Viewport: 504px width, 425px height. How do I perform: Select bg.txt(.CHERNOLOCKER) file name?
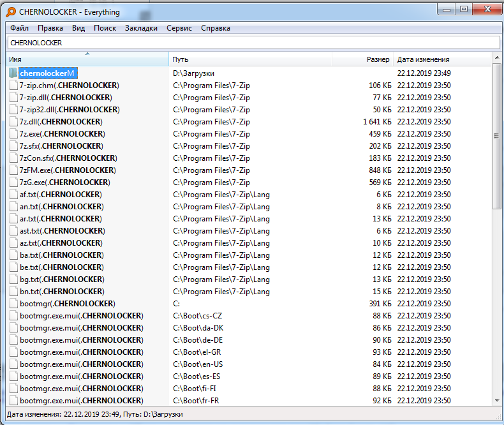pos(62,280)
